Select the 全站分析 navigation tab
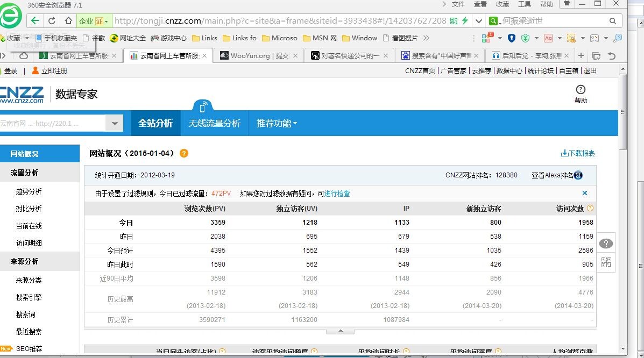644x358 pixels. click(x=155, y=123)
